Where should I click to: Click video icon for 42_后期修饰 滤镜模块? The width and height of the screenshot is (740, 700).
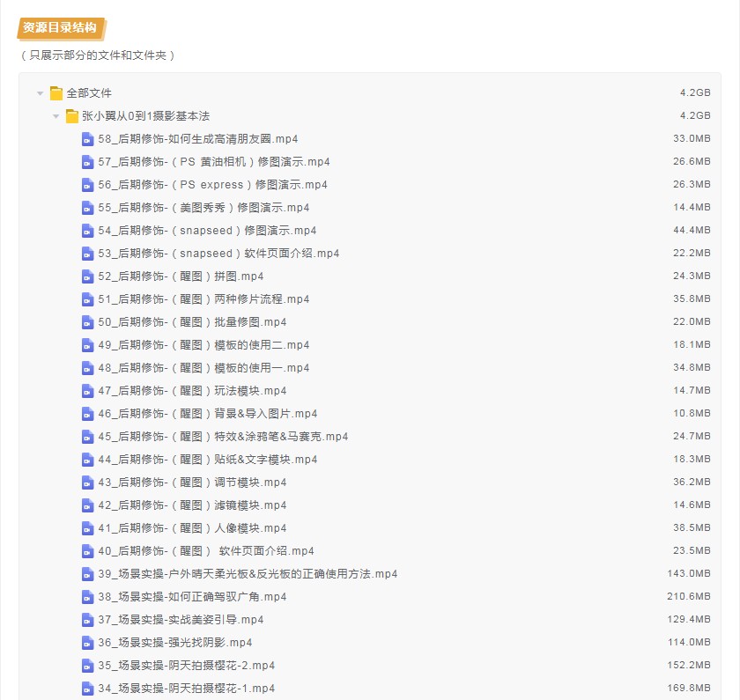pos(88,505)
